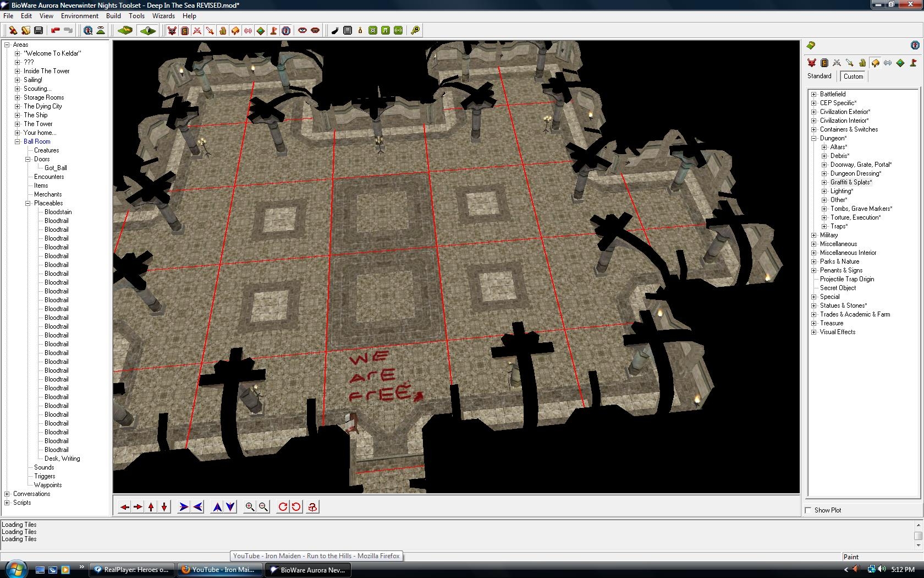Expand the Military palette category
The image size is (924, 578).
tap(814, 235)
